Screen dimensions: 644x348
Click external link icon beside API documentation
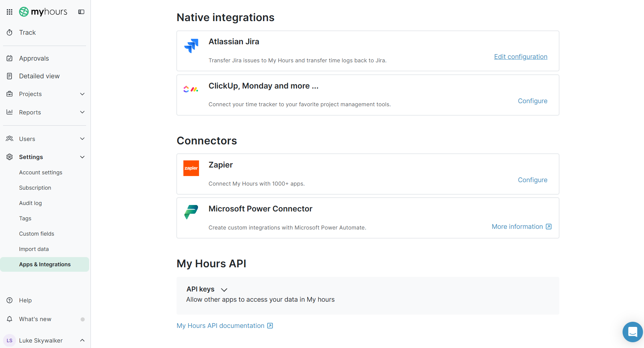[270, 326]
